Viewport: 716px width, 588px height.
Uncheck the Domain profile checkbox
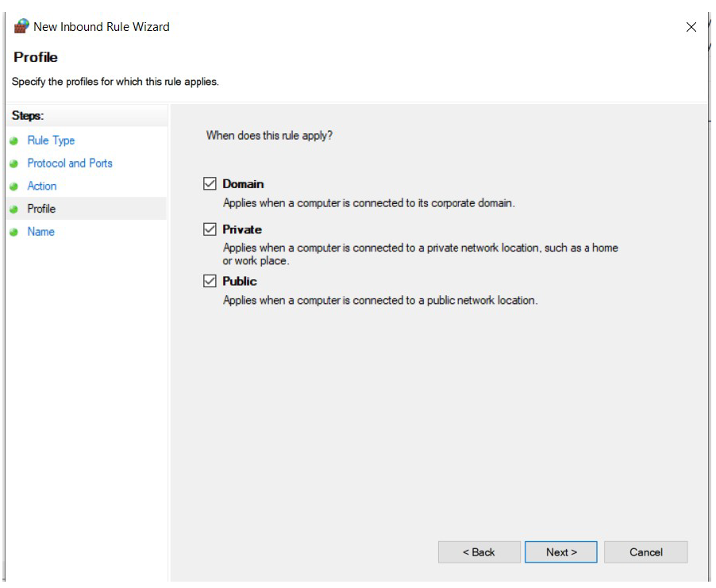(210, 183)
